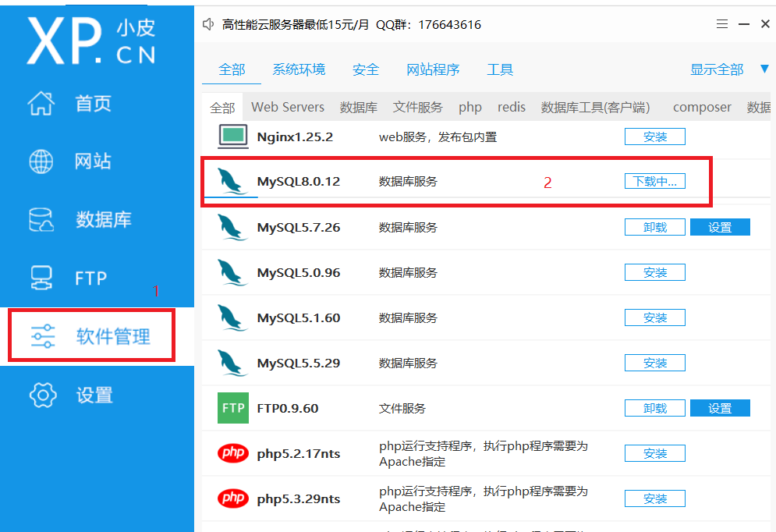This screenshot has width=776, height=532.
Task: Filter by 数据库 sub-tab
Action: [x=358, y=108]
